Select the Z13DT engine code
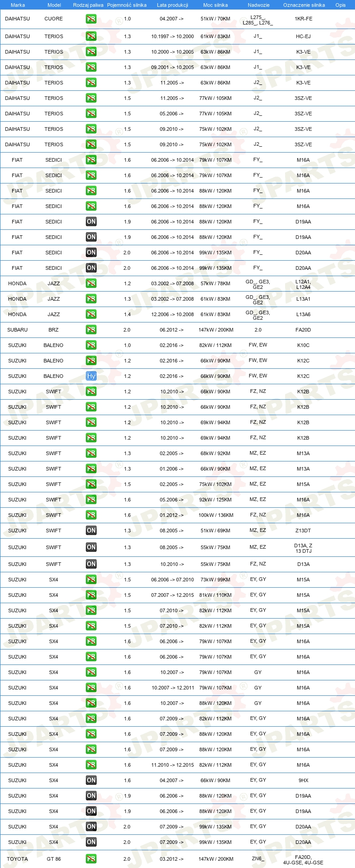 tap(303, 531)
